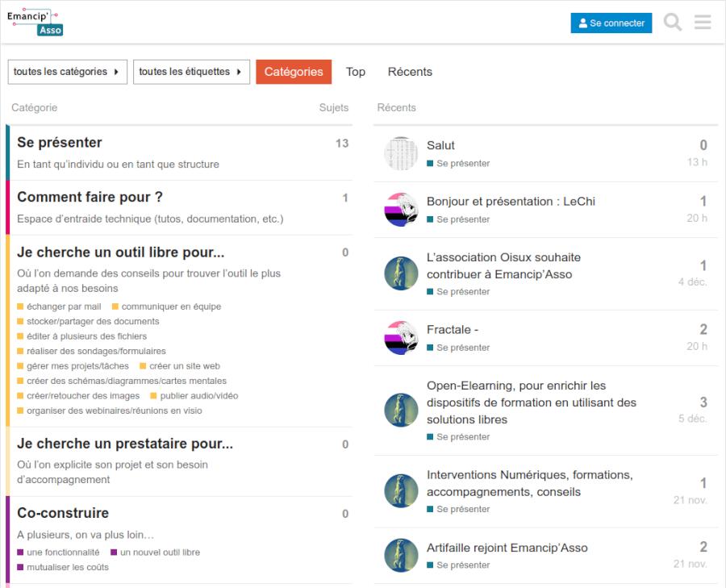
Task: Expand the 'toutes les catégories' dropdown
Action: 68,72
